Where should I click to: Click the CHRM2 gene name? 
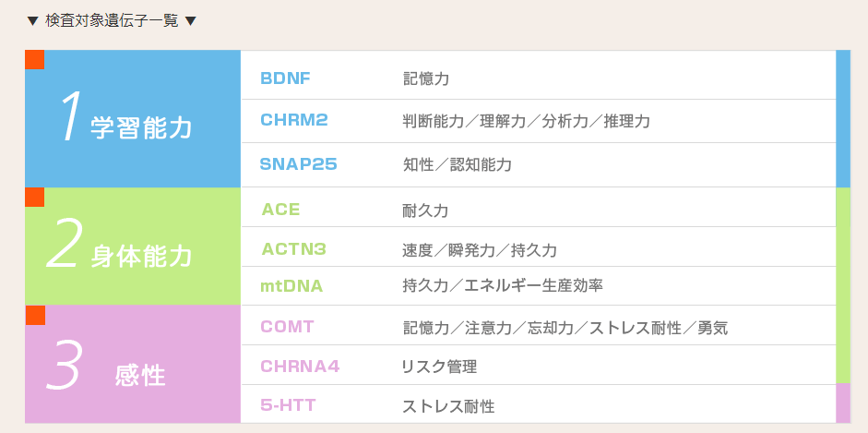pyautogui.click(x=294, y=120)
